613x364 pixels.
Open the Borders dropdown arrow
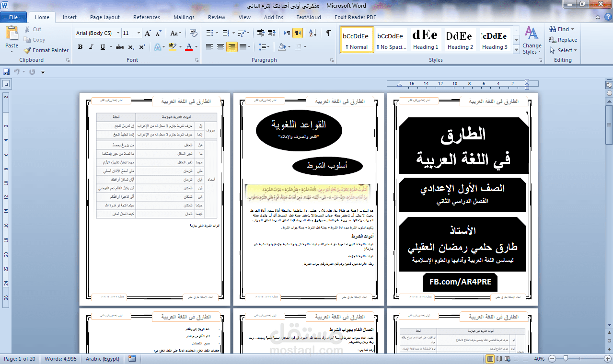(305, 47)
